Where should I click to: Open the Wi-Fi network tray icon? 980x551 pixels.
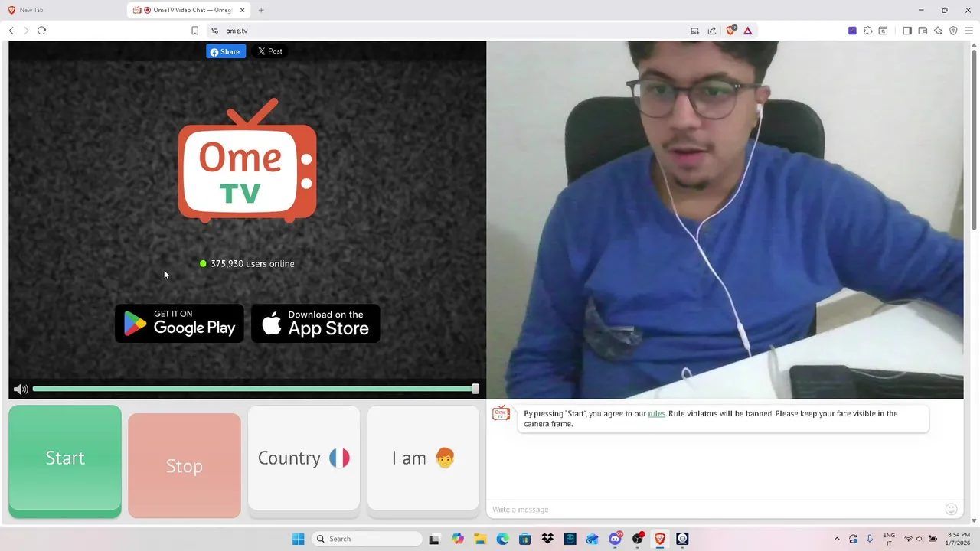point(908,539)
